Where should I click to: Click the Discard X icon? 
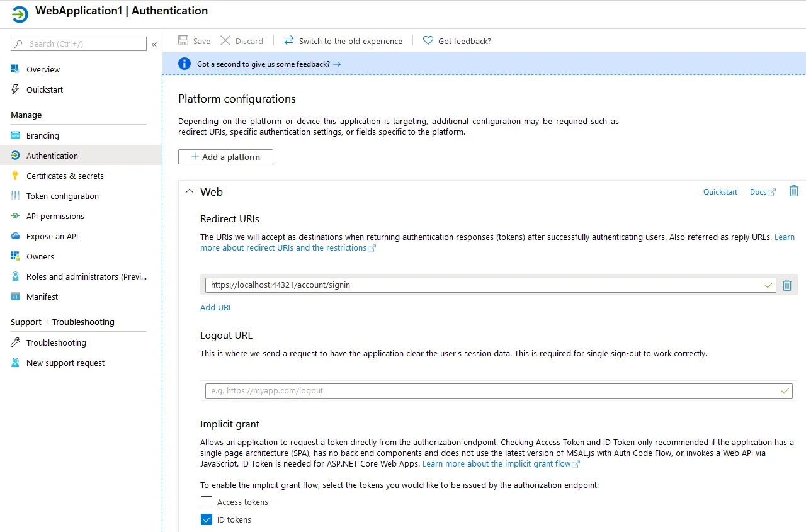tap(225, 41)
